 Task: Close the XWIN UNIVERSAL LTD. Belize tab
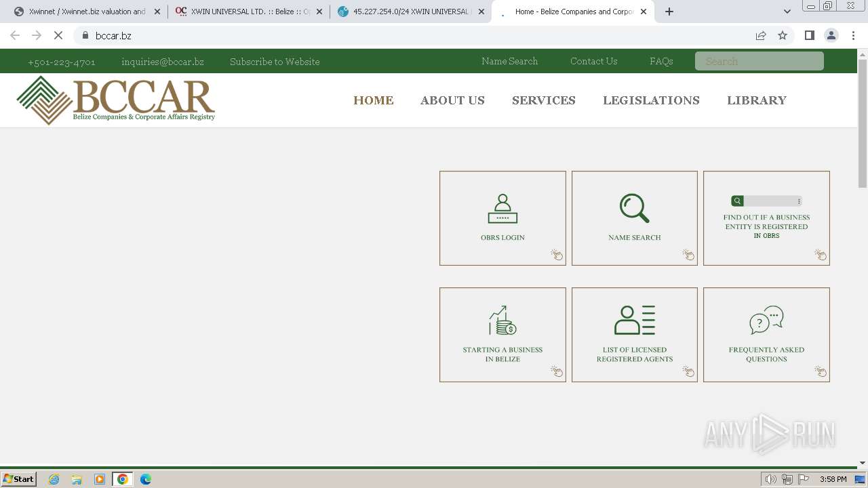(x=319, y=12)
